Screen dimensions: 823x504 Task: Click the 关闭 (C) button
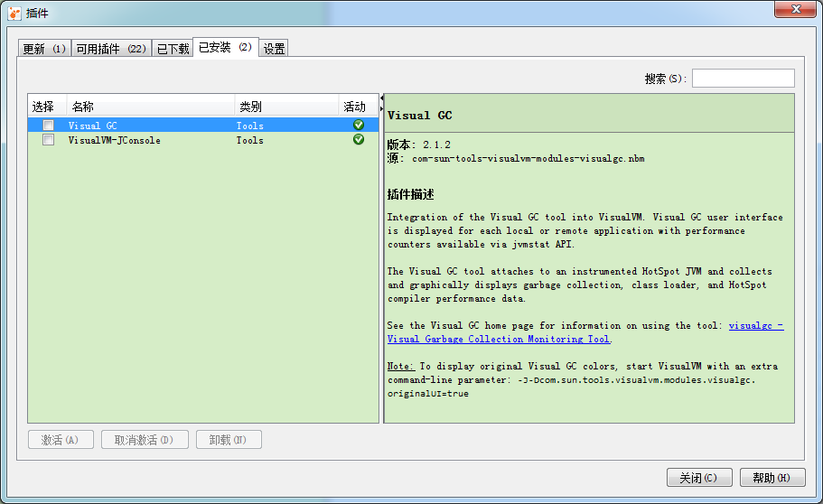(699, 477)
